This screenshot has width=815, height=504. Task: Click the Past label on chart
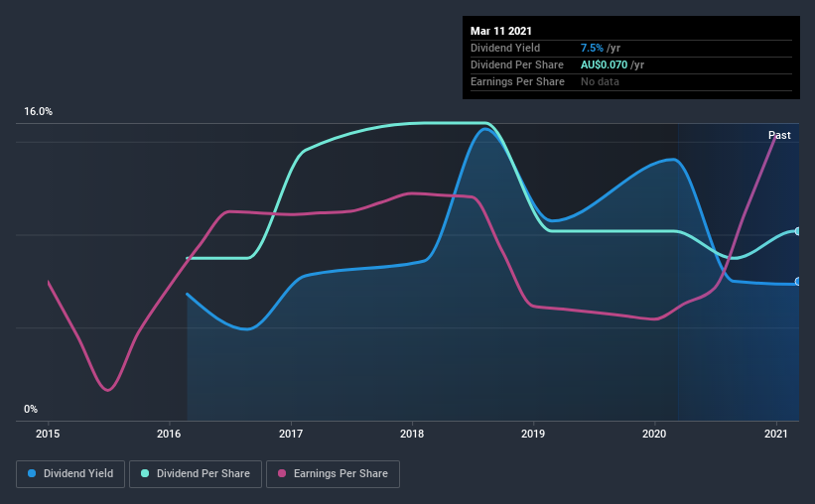pyautogui.click(x=779, y=135)
